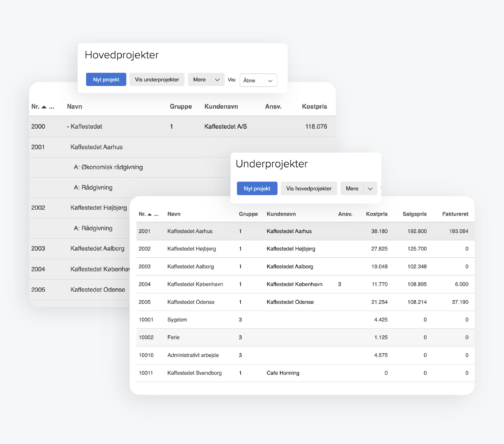The width and height of the screenshot is (504, 444).
Task: Select project number 2004 in Hovedprojekter list
Action: [38, 269]
